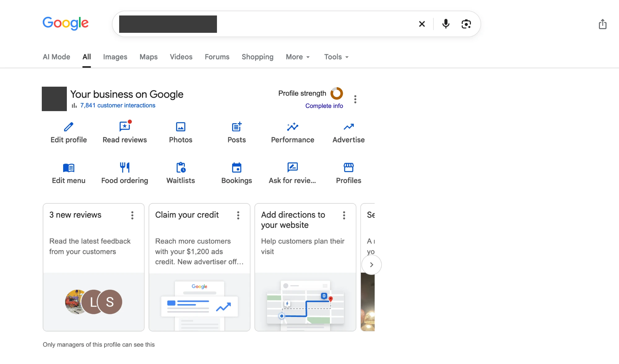Open search by image camera icon
619x364 pixels.
tap(466, 24)
